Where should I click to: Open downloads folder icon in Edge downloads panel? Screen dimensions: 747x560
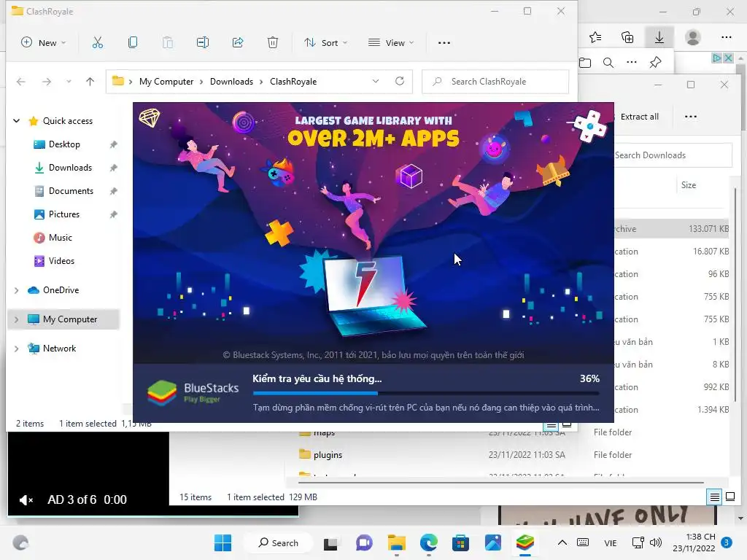point(585,63)
